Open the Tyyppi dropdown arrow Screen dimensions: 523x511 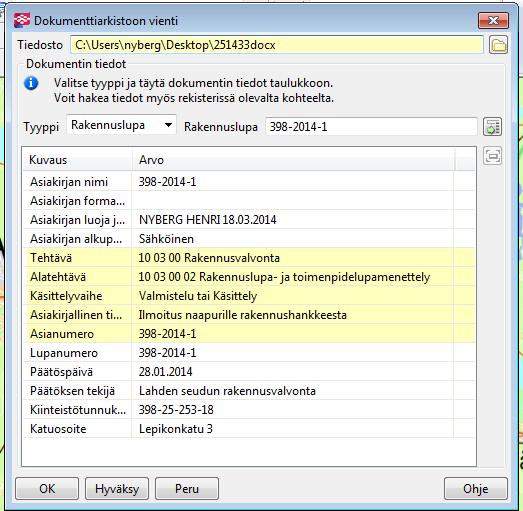pos(168,125)
